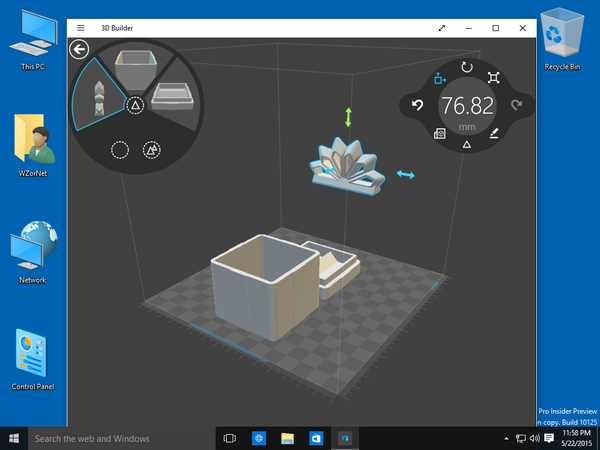Click the volume speaker tray icon
Viewport: 600px width, 450px height.
click(x=535, y=439)
